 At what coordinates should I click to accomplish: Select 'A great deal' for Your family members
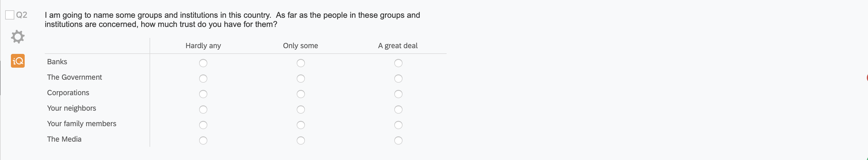(398, 125)
